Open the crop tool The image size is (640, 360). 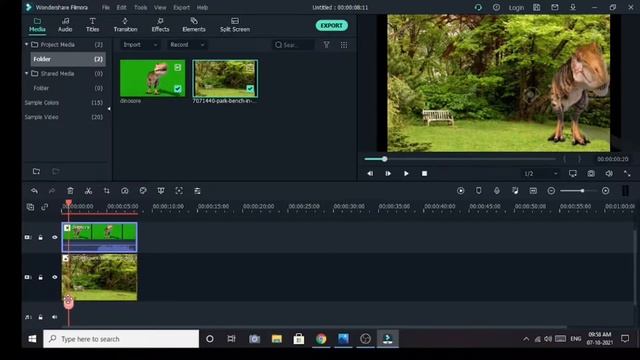tap(107, 191)
